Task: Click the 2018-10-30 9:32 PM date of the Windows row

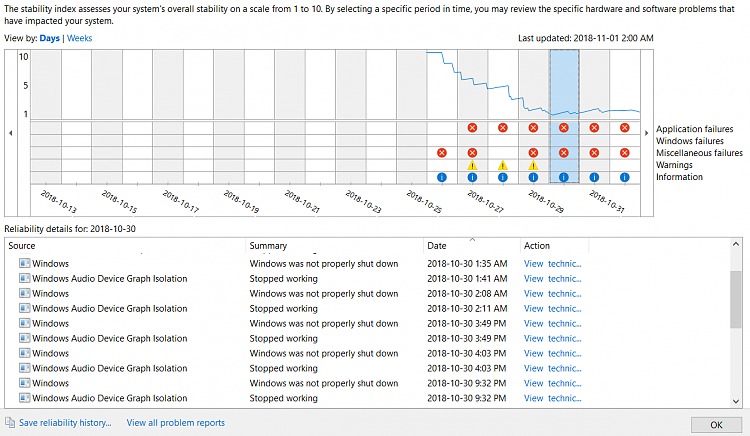Action: click(x=466, y=383)
